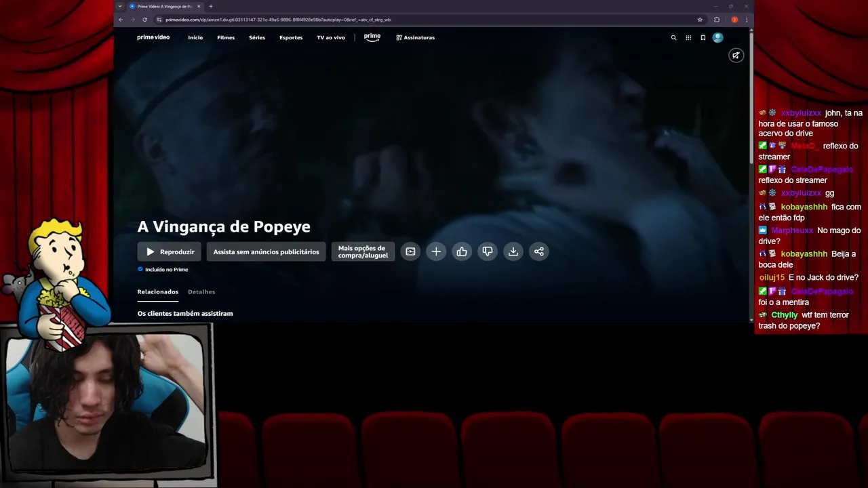
Task: Open the Assinaturas page
Action: tap(416, 37)
